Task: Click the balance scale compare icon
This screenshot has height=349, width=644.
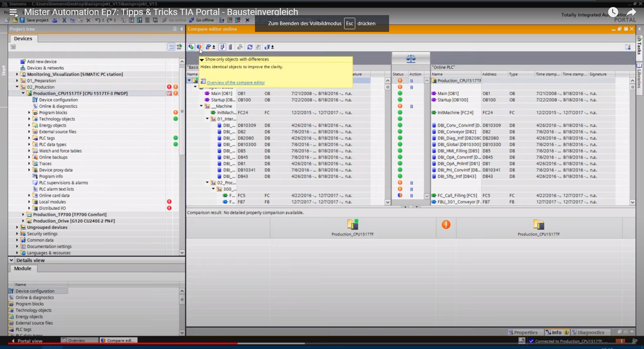Action: coord(411,59)
